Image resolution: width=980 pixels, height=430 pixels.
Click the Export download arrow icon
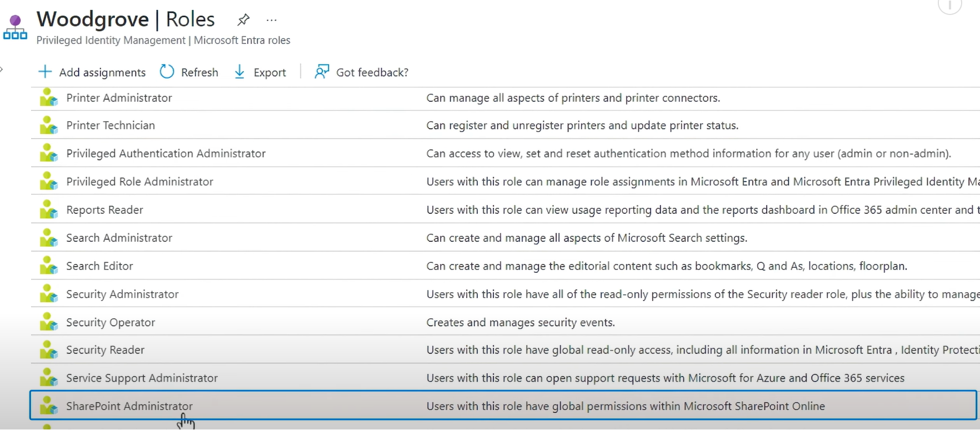(x=239, y=72)
